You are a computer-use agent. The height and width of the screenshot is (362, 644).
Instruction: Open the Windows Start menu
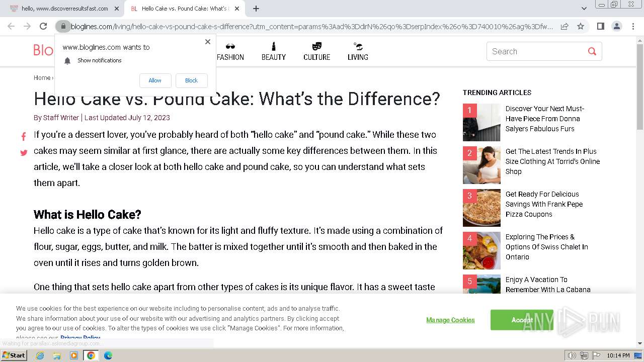pos(14,355)
